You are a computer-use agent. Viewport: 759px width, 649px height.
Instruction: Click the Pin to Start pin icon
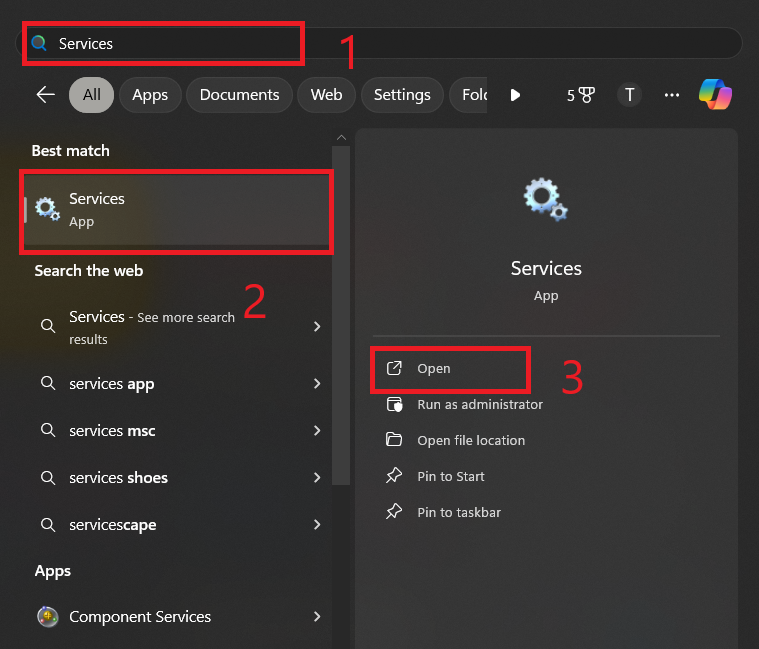click(394, 476)
